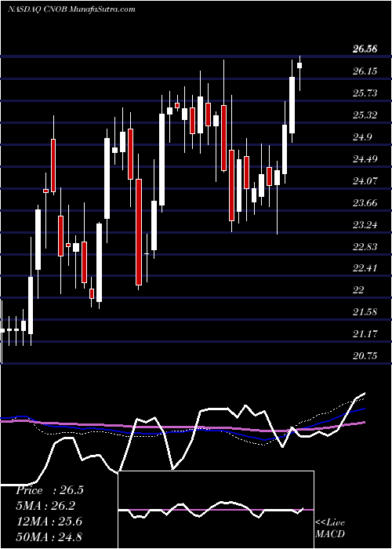Select the 22.41 price axis label
Image resolution: width=392 pixels, height=549 pixels.
coord(365,268)
